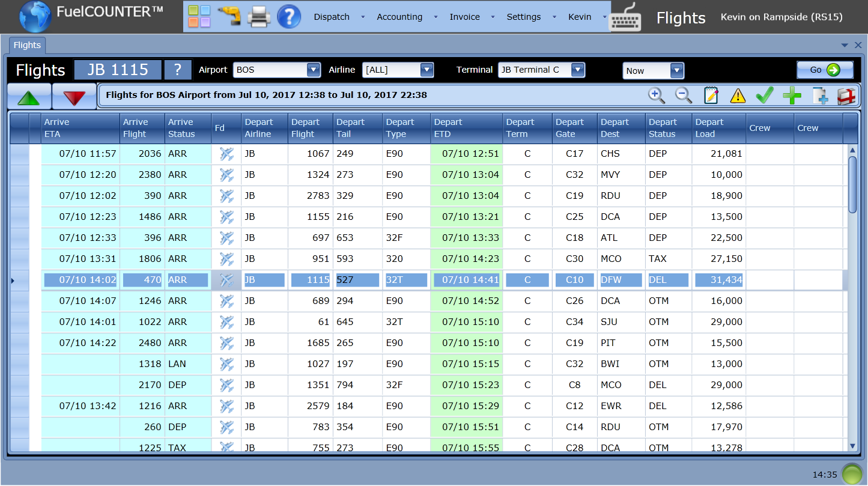Image resolution: width=868 pixels, height=486 pixels.
Task: Open the Airline [ALL] dropdown
Action: [426, 70]
